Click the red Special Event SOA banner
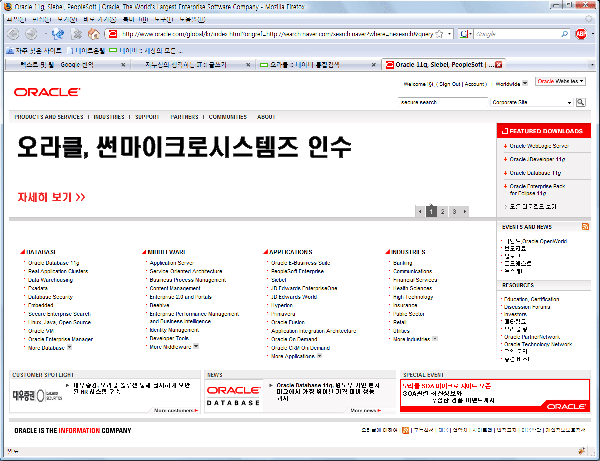600x461 pixels. point(495,396)
